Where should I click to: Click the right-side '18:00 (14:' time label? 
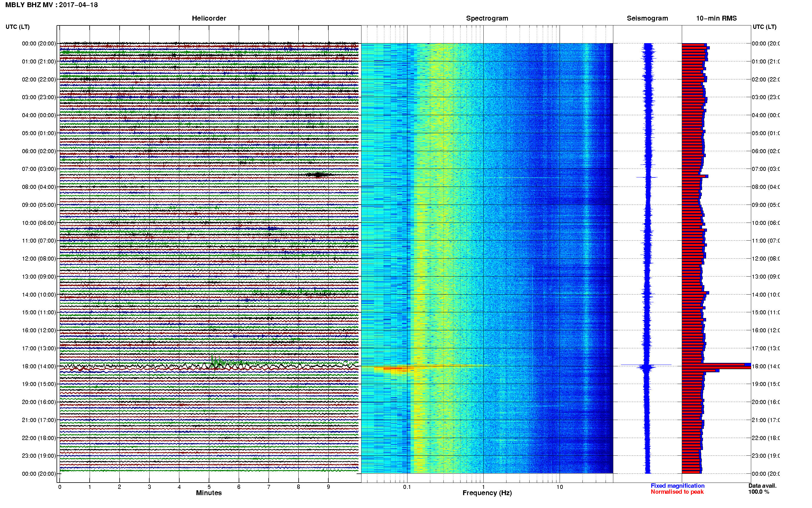coord(765,366)
